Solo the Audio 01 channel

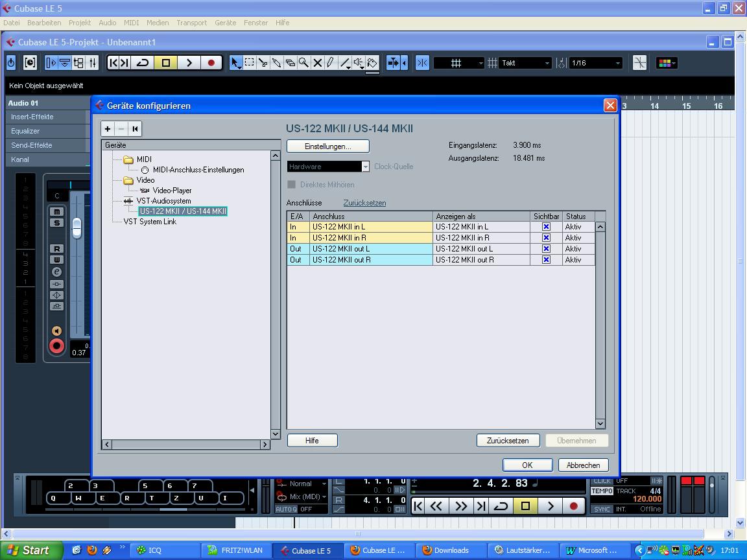[x=56, y=222]
